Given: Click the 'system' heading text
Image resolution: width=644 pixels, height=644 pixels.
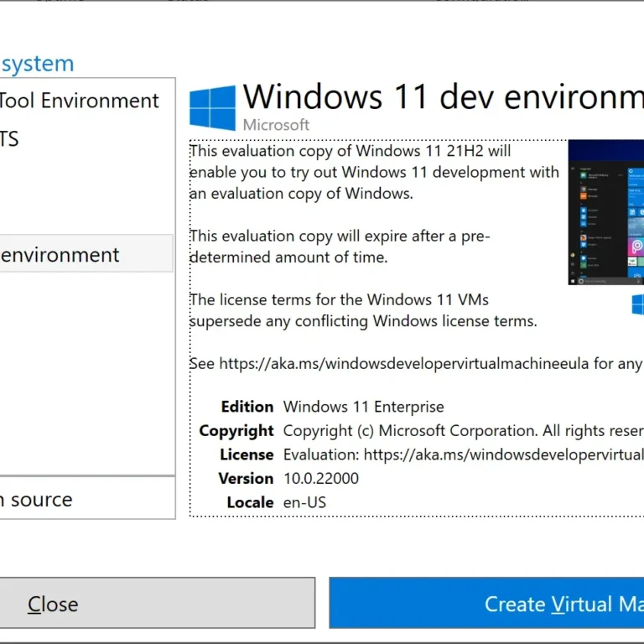Looking at the screenshot, I should 38,64.
